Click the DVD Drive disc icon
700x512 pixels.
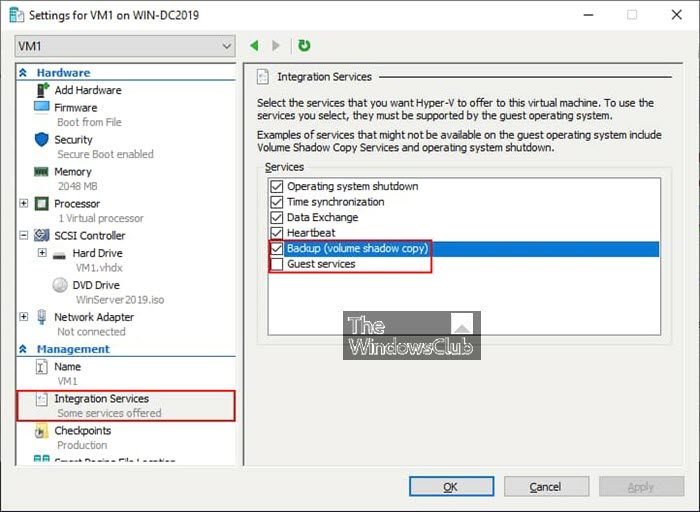pyautogui.click(x=60, y=285)
